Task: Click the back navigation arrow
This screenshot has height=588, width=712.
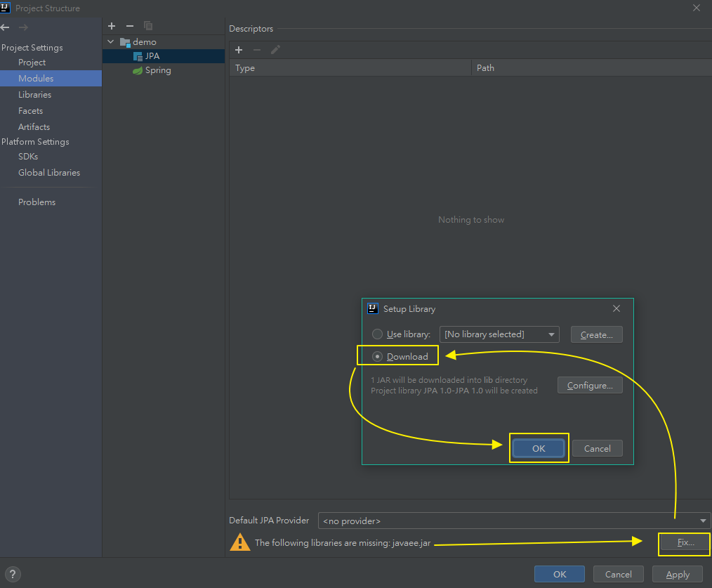Action: 6,27
